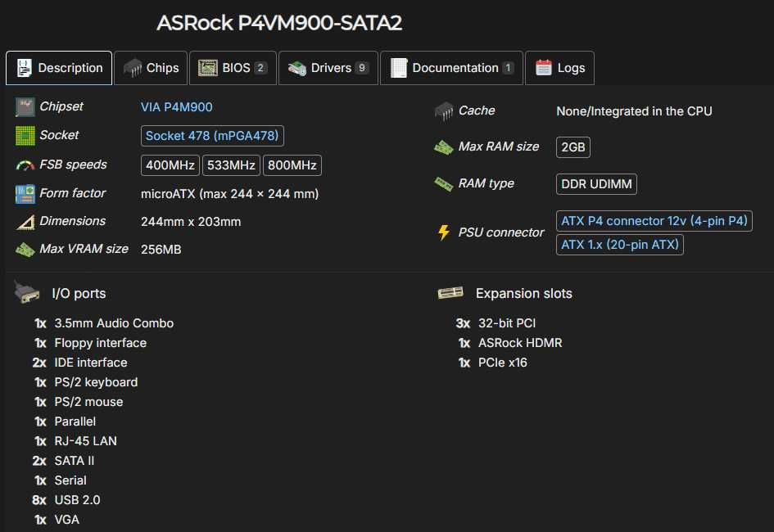Click the I/O ports heading

[79, 293]
